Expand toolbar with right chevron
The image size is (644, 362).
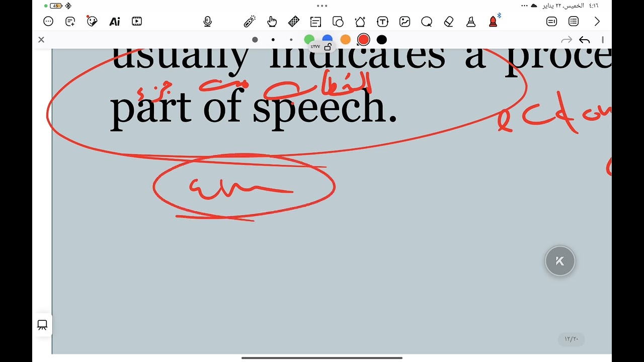pyautogui.click(x=597, y=22)
